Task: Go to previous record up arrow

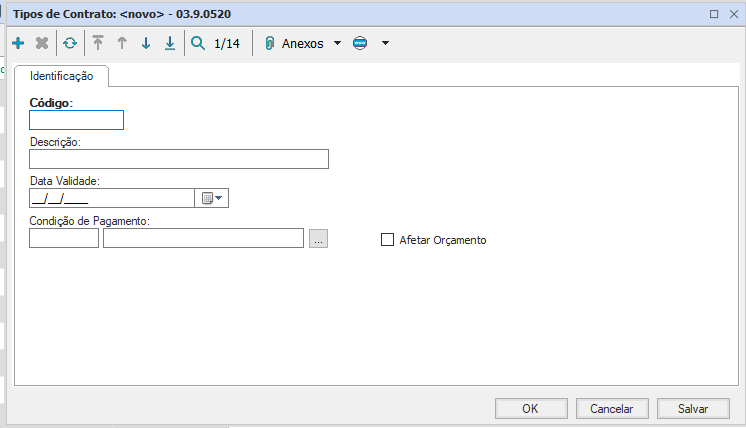Action: (122, 43)
